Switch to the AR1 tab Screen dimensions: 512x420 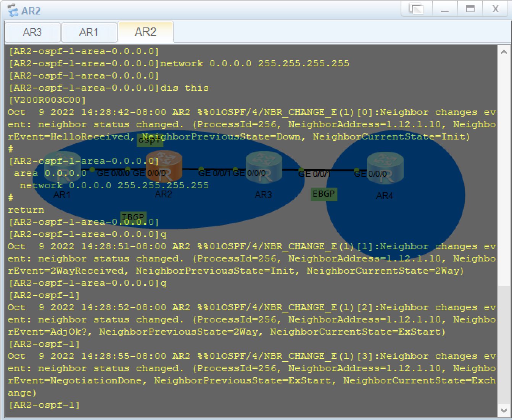89,32
